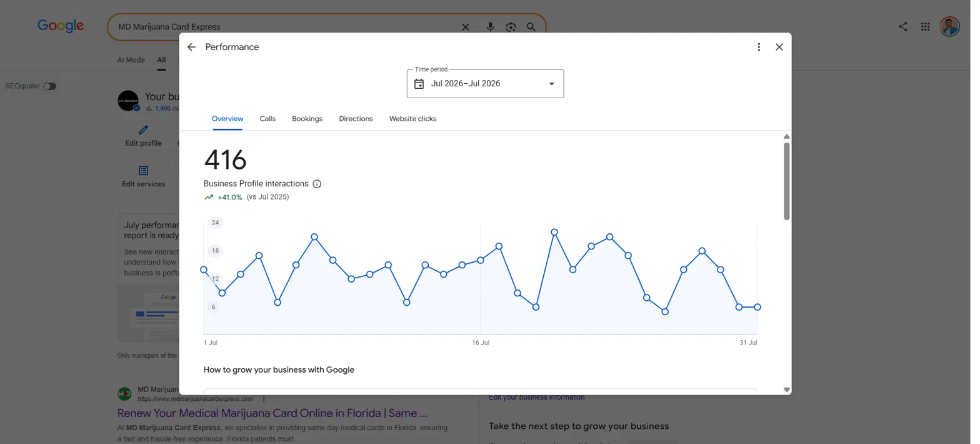
Task: Switch to the Calls tab
Action: click(267, 119)
